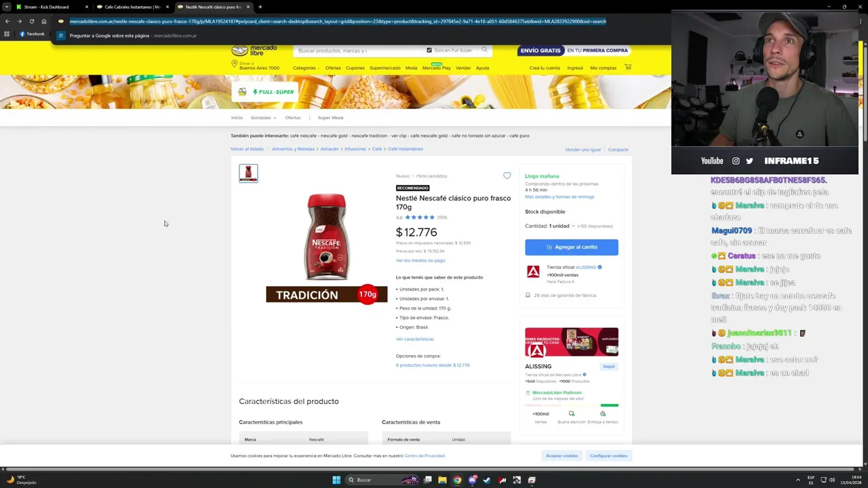Click the delivery location pin icon
Screen dimensions: 868x488
234,64
